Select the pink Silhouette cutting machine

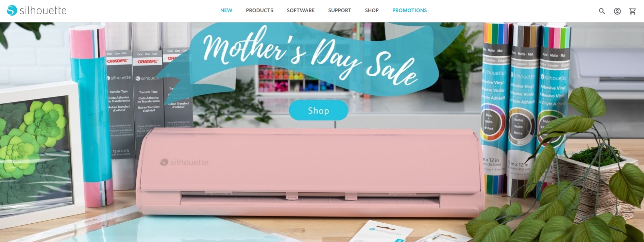point(309,173)
